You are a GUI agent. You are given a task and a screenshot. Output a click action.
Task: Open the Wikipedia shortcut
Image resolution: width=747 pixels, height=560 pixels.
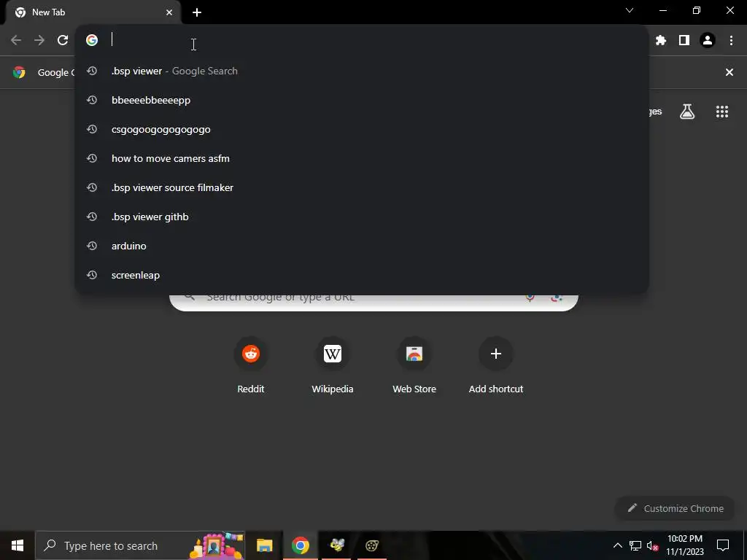[333, 366]
